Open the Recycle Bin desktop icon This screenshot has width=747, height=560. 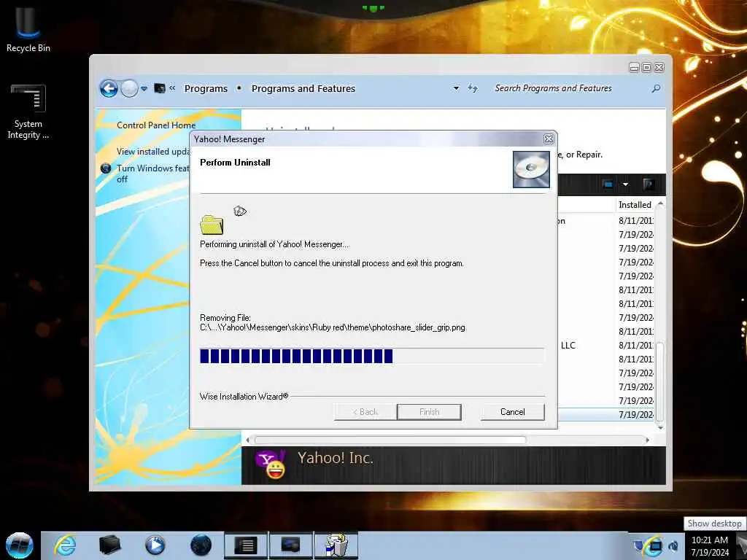click(x=28, y=28)
